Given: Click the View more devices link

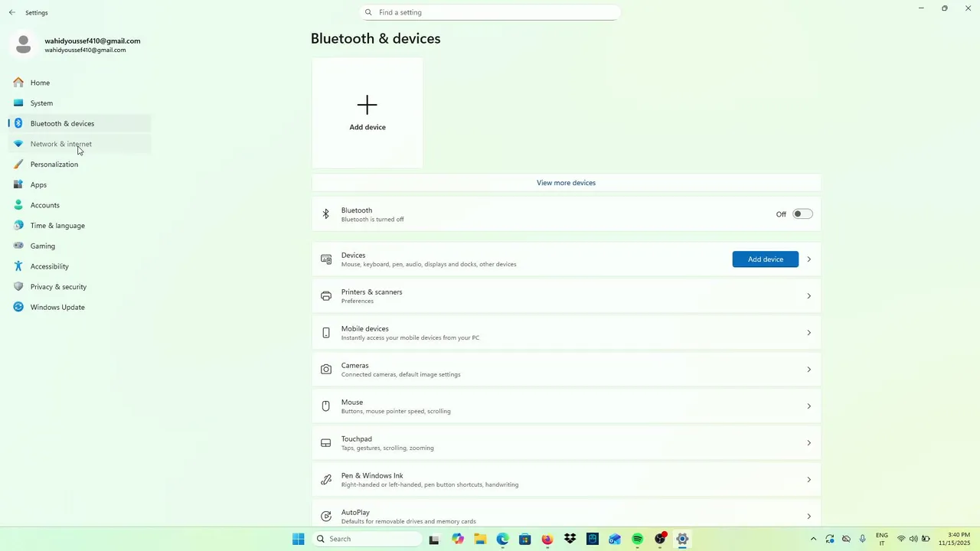Looking at the screenshot, I should point(567,183).
